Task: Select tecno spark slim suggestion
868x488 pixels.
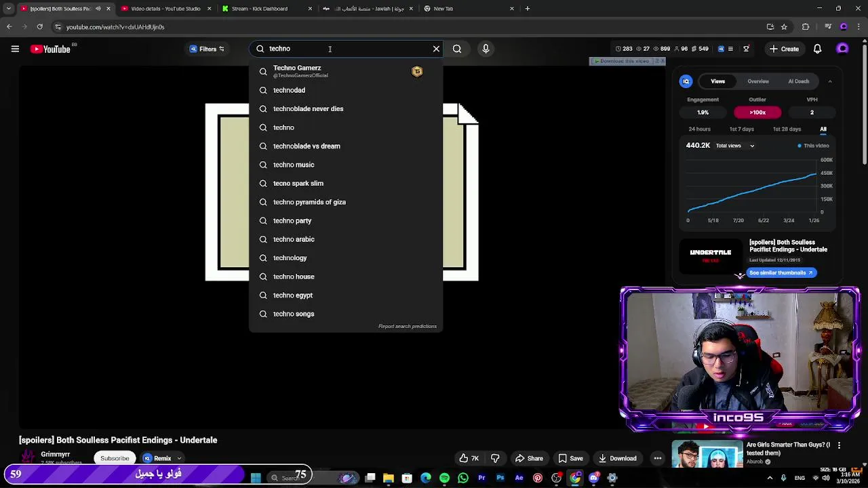Action: click(x=346, y=183)
